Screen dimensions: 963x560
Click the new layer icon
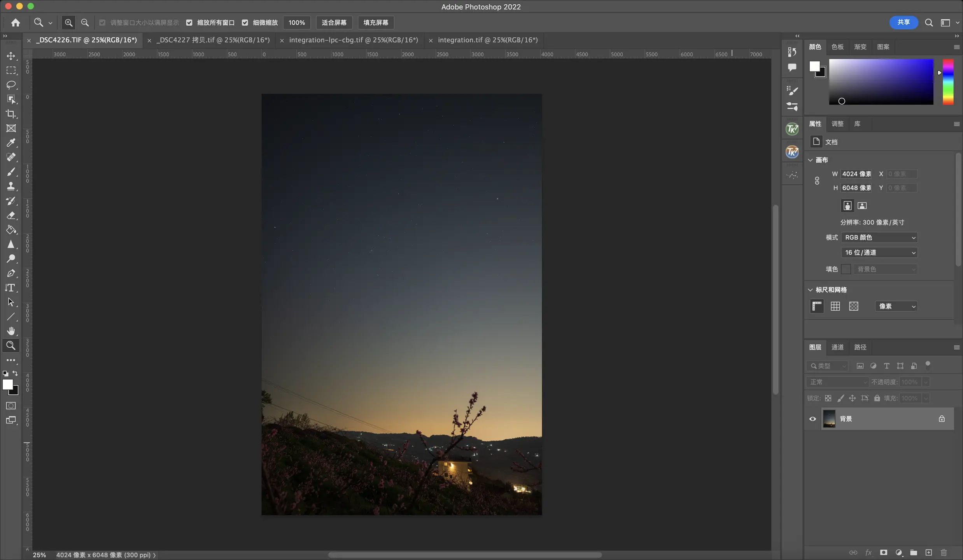[928, 553]
